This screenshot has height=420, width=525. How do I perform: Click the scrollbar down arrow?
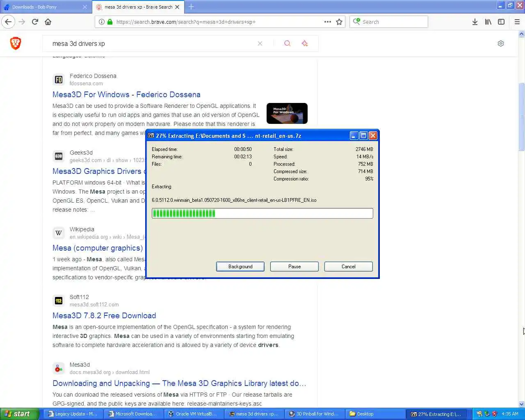[x=521, y=404]
